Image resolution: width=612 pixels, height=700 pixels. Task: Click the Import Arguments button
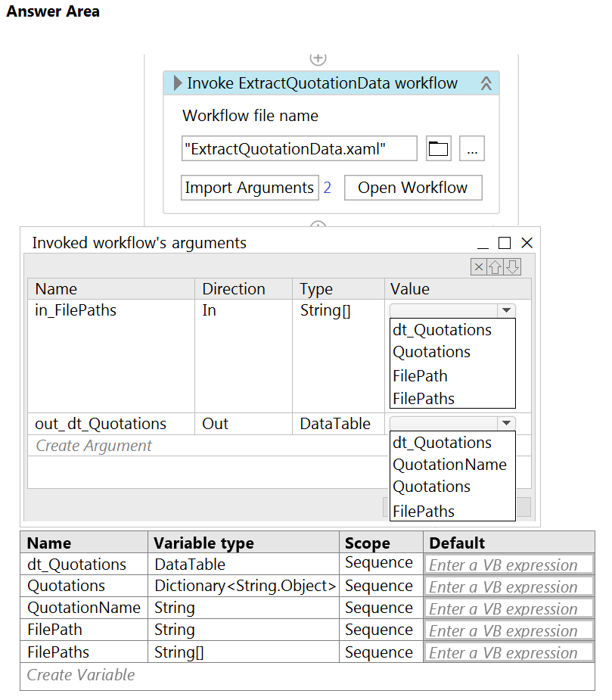coord(250,188)
